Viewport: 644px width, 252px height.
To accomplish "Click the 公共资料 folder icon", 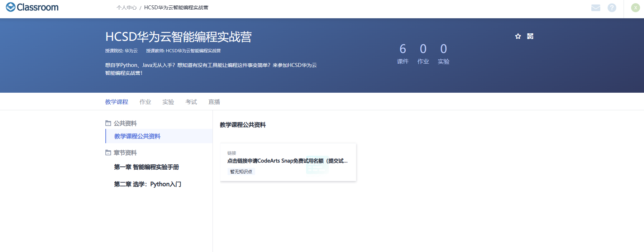I will [108, 123].
